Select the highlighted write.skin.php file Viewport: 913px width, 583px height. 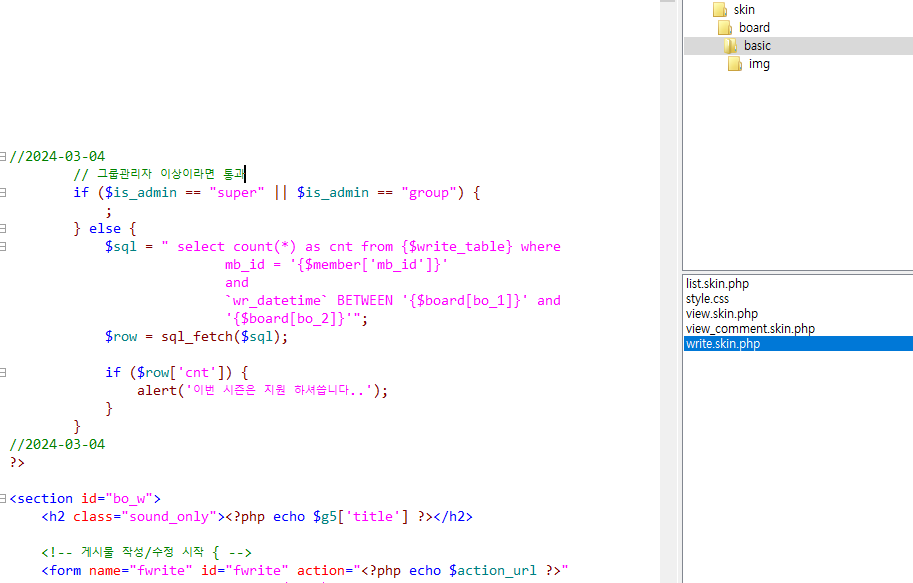(x=723, y=344)
